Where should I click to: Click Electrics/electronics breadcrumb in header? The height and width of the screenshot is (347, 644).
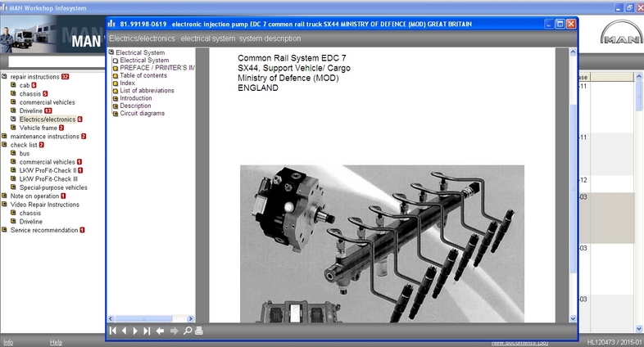[142, 38]
